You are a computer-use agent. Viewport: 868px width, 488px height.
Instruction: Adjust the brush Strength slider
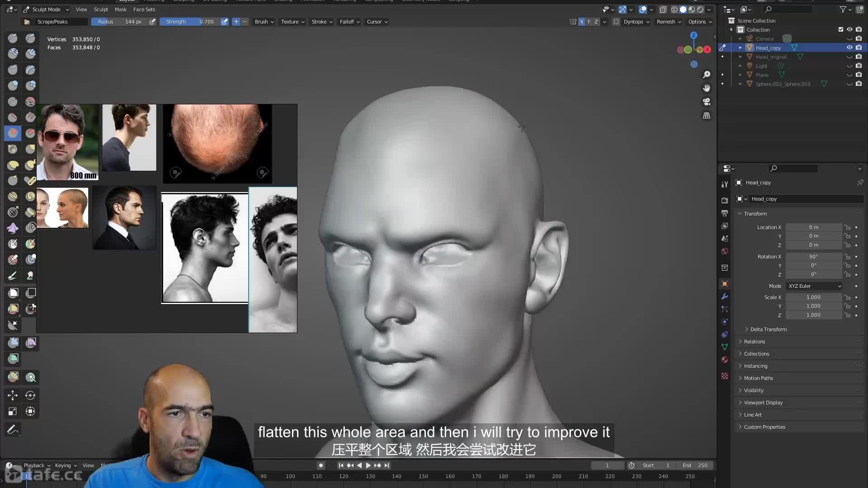190,22
